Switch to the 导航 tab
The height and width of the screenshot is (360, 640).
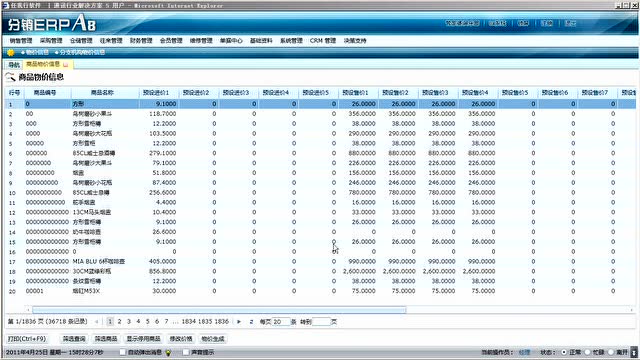pos(14,65)
